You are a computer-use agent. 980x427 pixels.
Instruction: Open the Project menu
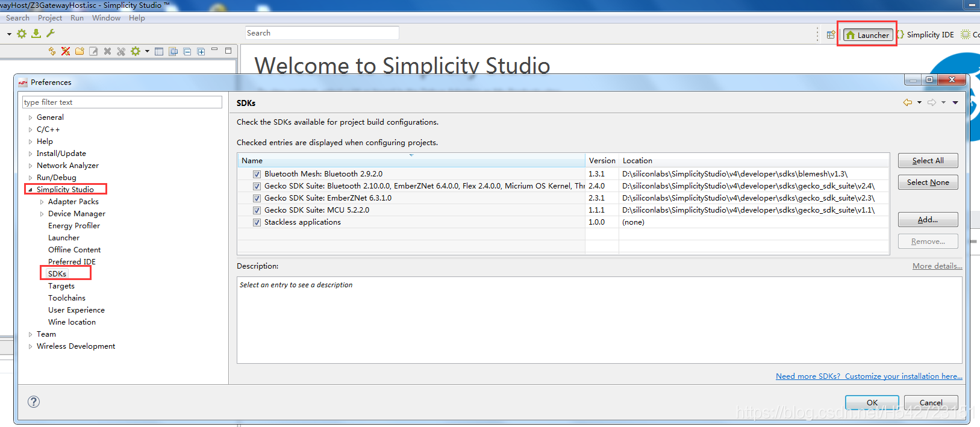[x=50, y=18]
